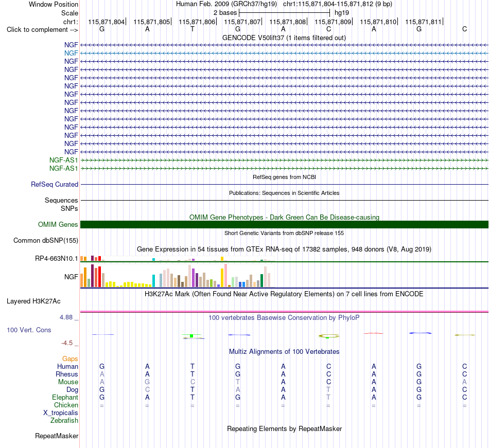Select the Zebrafish species row label
Viewport: 489px width, 448px height.
(x=64, y=421)
